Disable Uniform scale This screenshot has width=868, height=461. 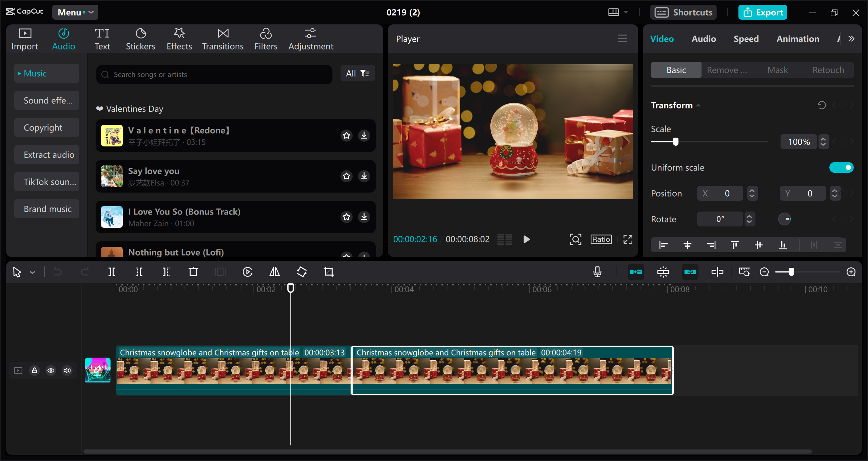tap(842, 167)
